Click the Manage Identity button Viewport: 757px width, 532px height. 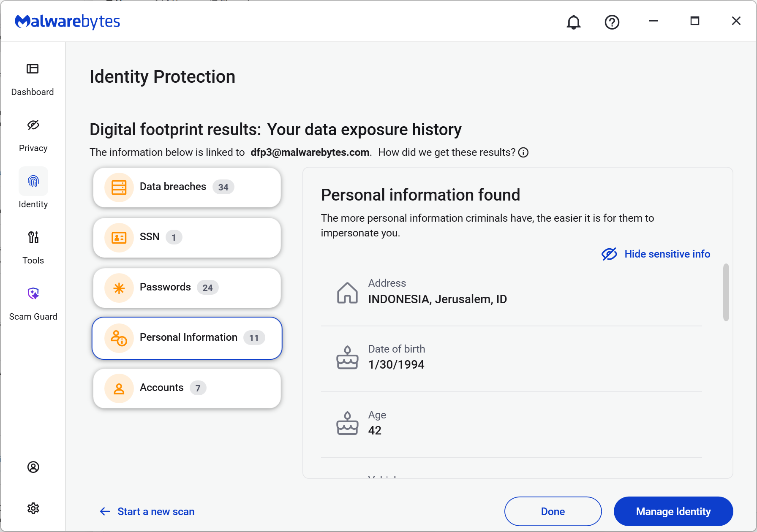pyautogui.click(x=673, y=511)
